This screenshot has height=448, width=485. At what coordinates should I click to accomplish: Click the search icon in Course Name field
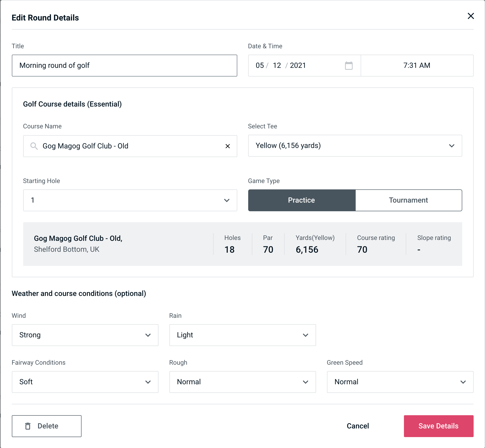34,146
